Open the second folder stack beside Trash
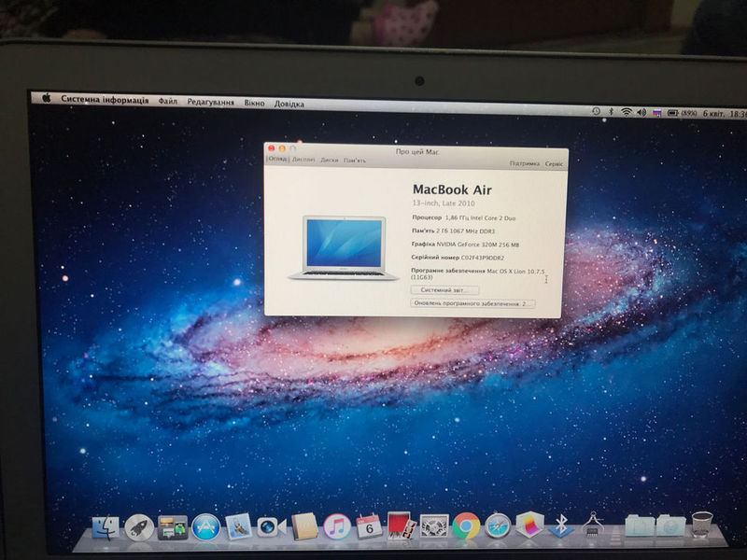Screen dimensions: 747x560 [x=670, y=525]
